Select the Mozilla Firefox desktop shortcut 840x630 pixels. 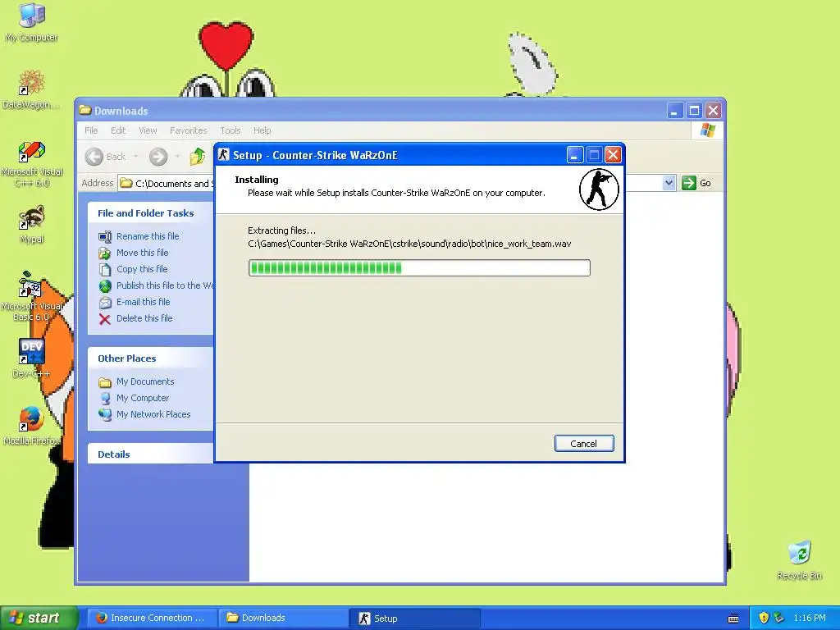click(32, 426)
